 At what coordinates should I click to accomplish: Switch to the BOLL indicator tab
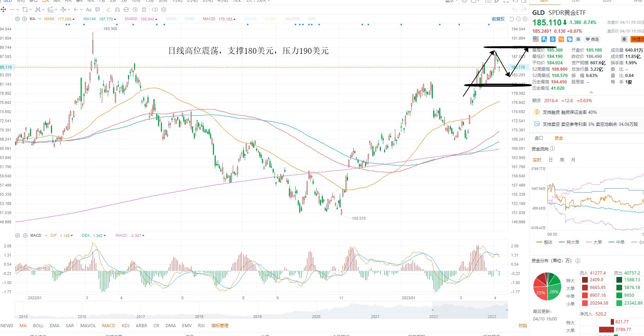[38, 325]
